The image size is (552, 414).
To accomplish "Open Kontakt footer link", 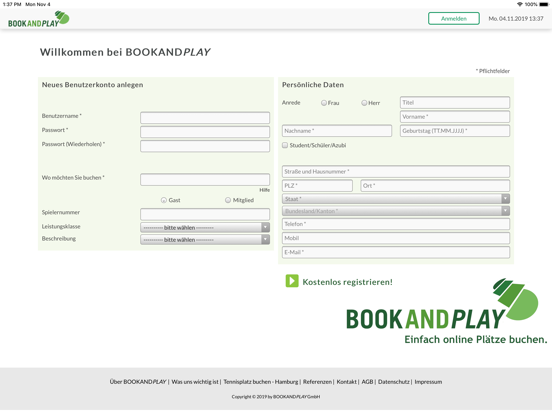I will point(346,382).
